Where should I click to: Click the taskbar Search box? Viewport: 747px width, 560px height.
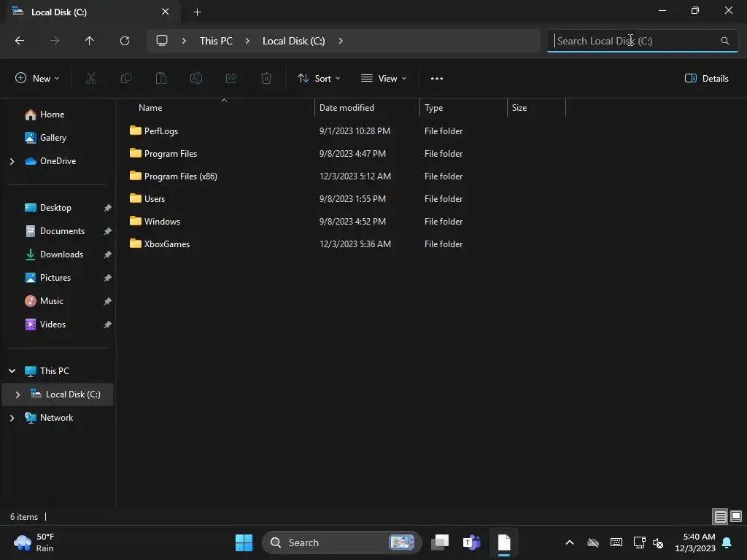click(x=341, y=542)
